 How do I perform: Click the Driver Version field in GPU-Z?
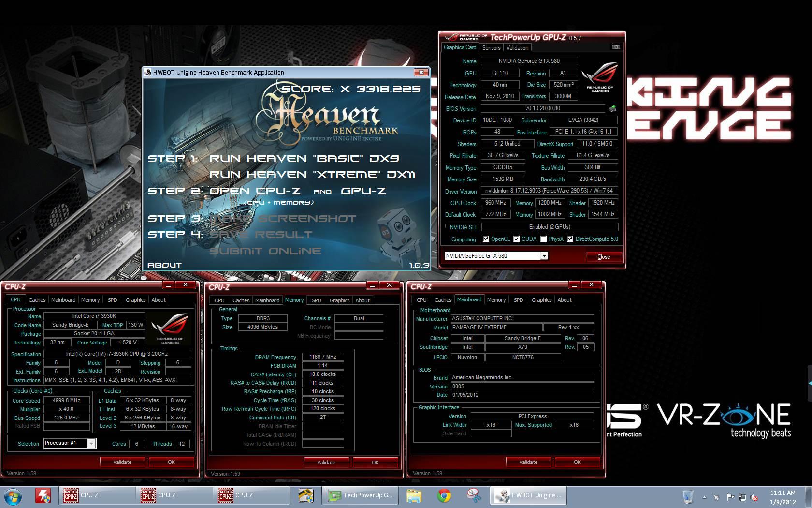(550, 191)
